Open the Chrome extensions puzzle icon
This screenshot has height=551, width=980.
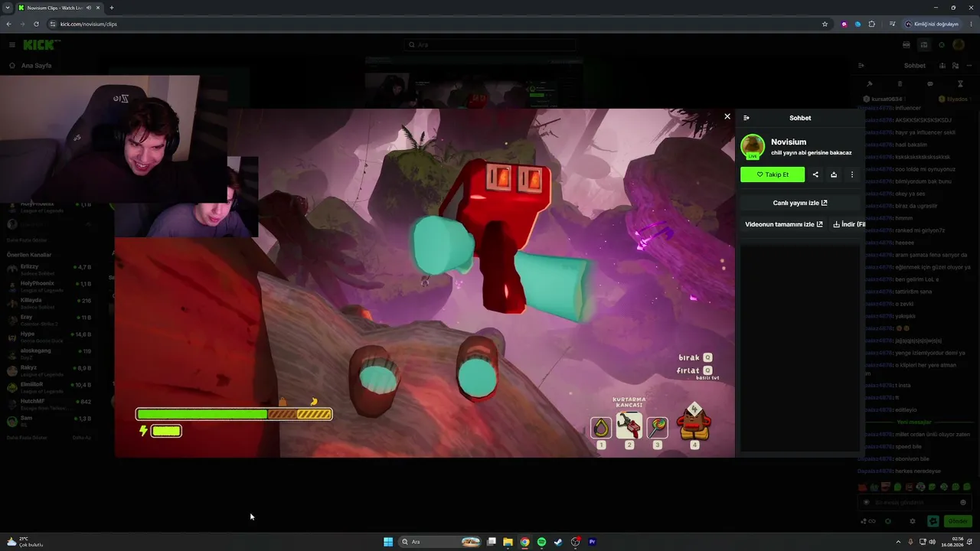(x=872, y=24)
